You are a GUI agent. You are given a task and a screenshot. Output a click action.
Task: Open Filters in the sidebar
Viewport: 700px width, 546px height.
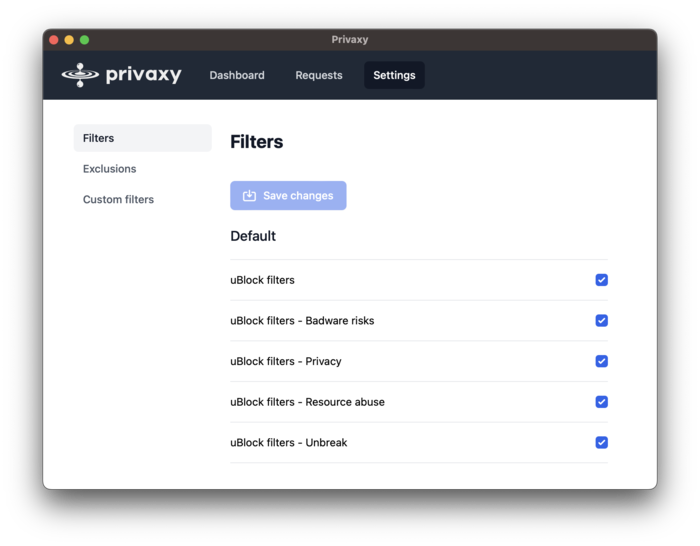point(142,138)
